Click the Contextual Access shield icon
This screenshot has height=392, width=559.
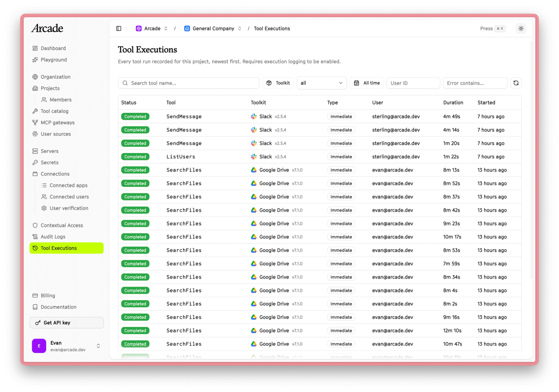click(35, 225)
